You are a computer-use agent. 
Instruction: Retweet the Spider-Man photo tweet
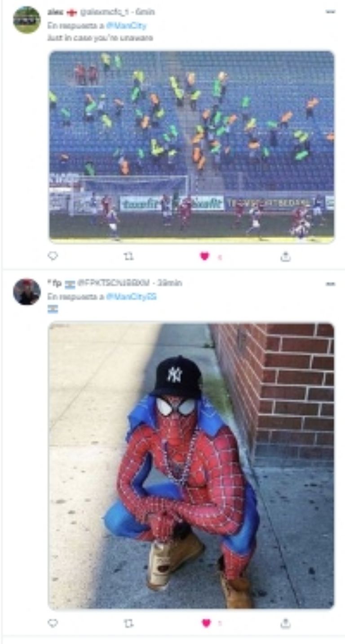pyautogui.click(x=128, y=623)
